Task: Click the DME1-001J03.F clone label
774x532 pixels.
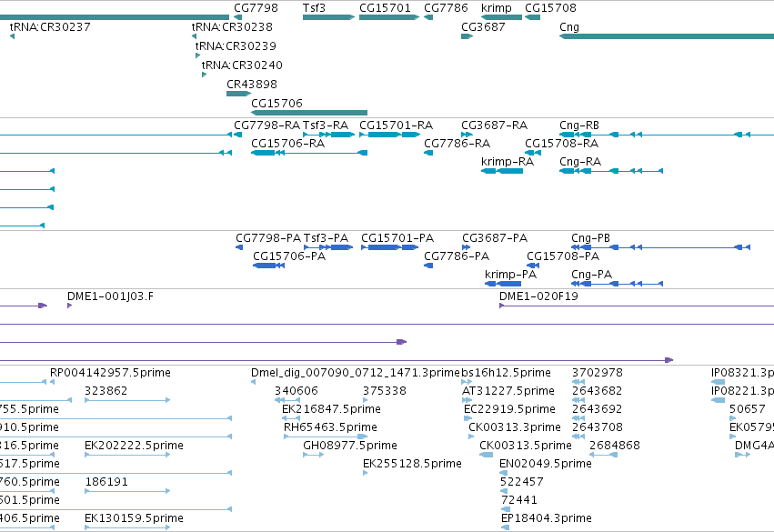Action: click(x=110, y=296)
